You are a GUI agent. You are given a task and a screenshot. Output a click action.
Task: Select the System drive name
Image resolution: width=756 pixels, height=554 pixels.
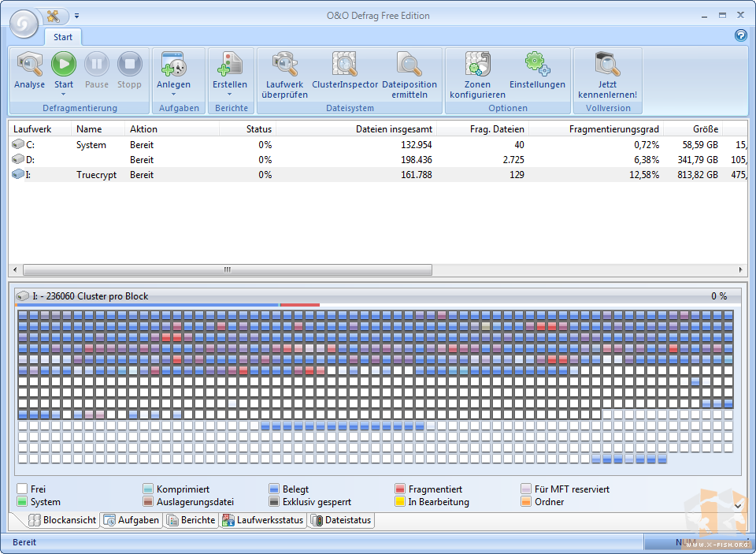coord(91,145)
